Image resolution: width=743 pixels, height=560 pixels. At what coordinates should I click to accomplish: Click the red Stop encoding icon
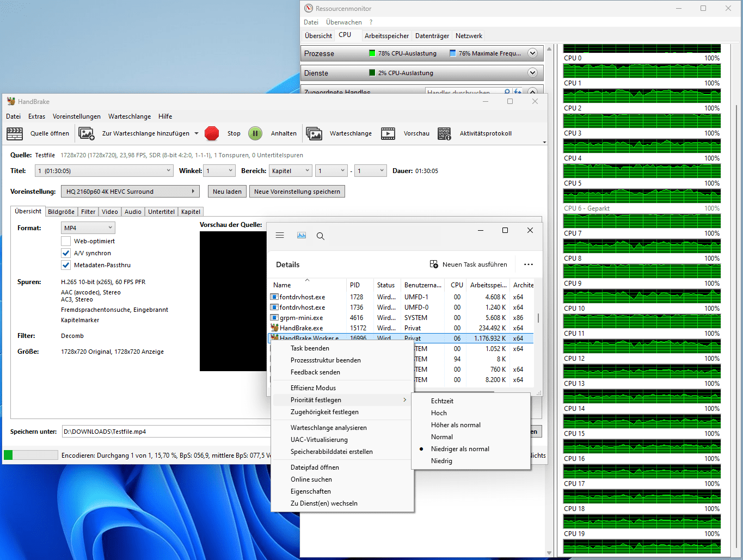click(212, 133)
